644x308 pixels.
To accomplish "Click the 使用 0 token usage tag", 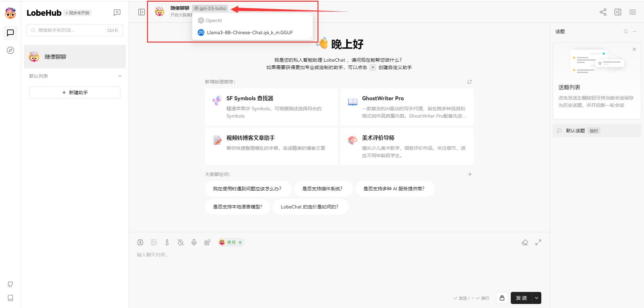I will point(231,242).
